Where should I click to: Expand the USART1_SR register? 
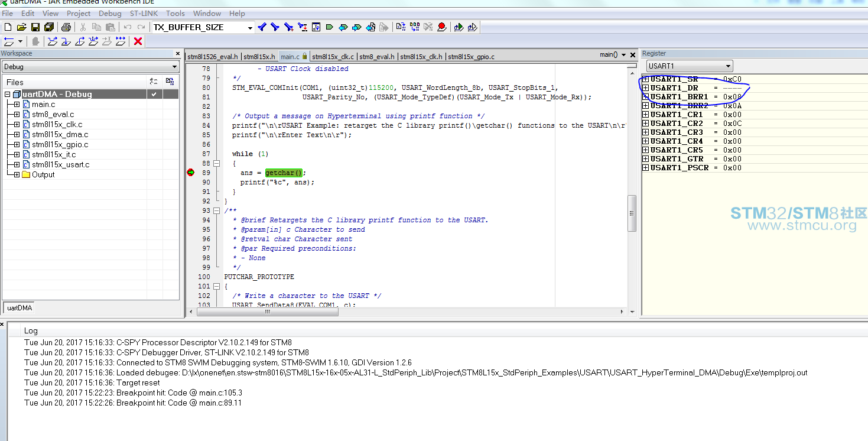pos(646,79)
